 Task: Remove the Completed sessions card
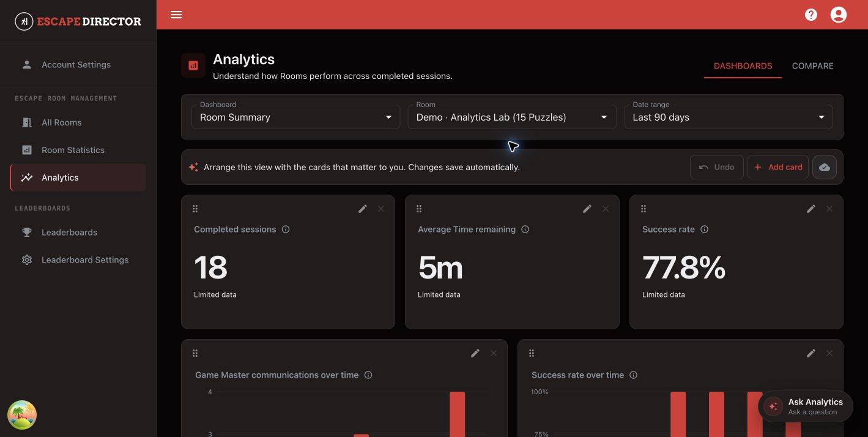(381, 209)
